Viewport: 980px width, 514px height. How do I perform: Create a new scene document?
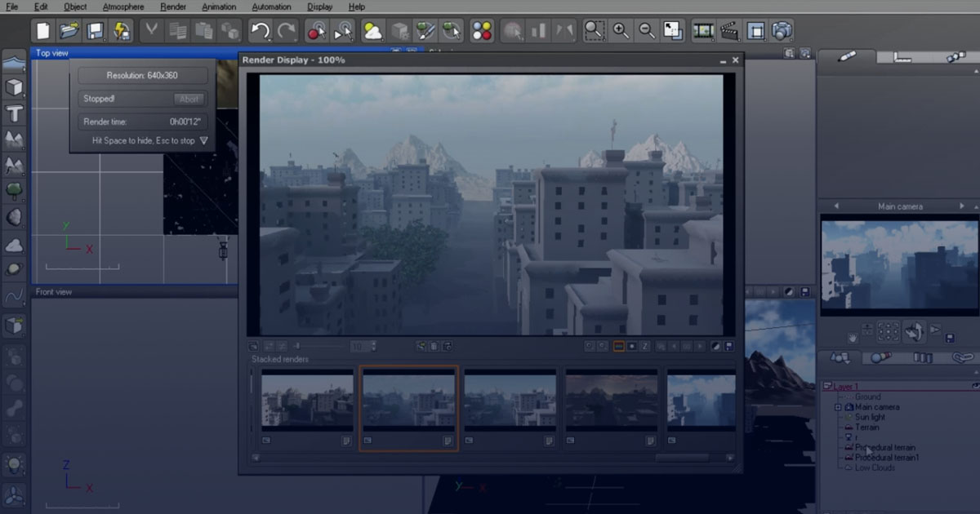(42, 30)
